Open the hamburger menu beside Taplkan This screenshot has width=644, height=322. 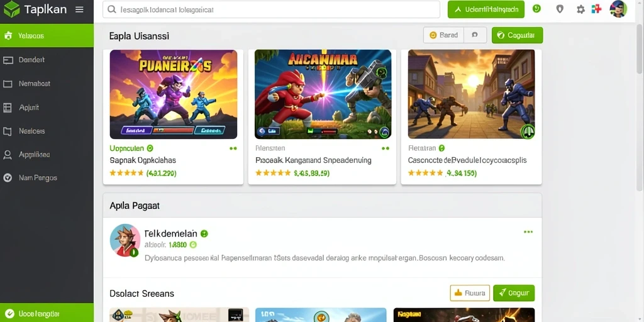coord(80,9)
